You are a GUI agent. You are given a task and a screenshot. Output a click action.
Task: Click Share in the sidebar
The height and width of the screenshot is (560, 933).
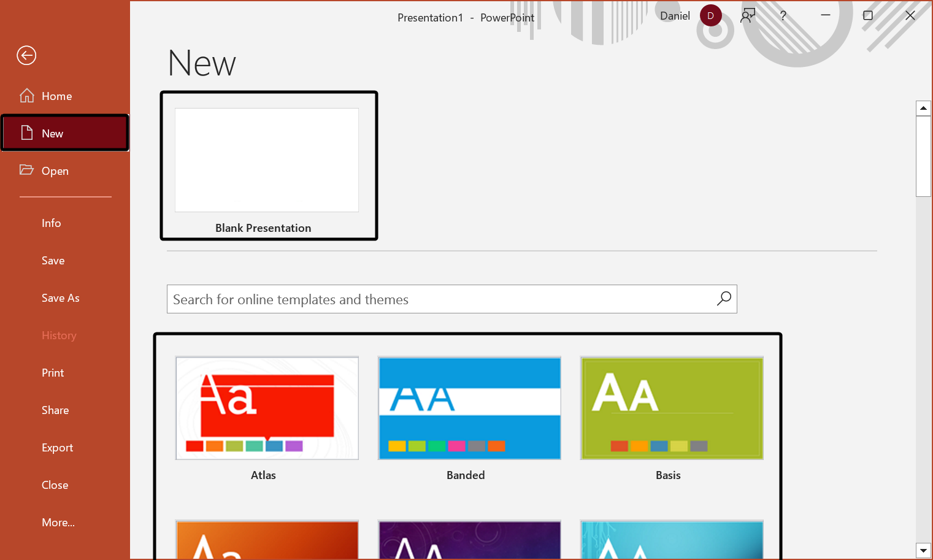click(x=55, y=410)
